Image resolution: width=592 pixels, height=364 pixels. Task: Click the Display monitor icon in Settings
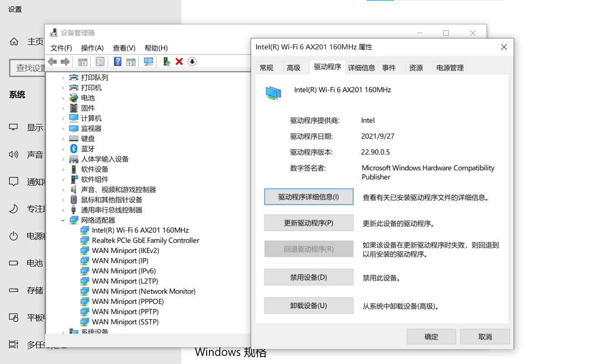(14, 127)
